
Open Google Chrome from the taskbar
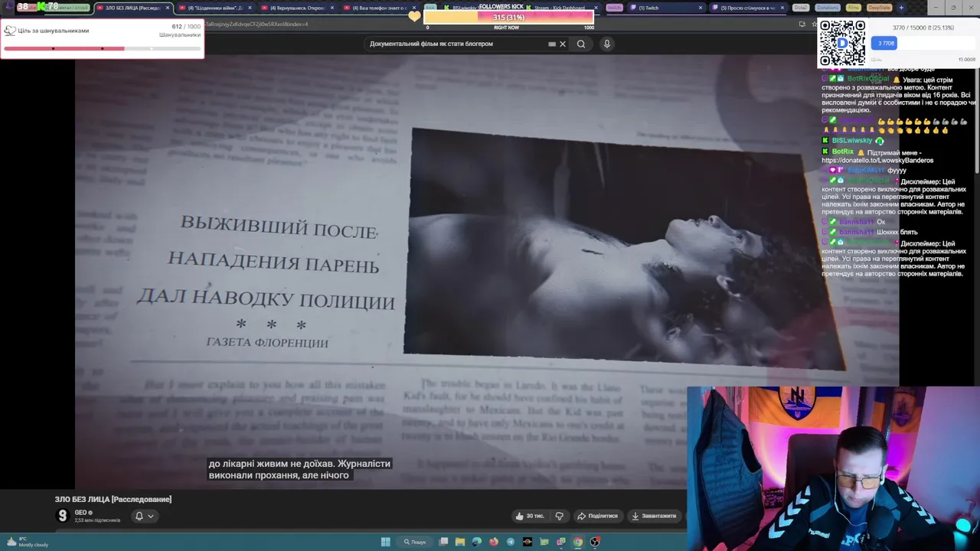(578, 542)
